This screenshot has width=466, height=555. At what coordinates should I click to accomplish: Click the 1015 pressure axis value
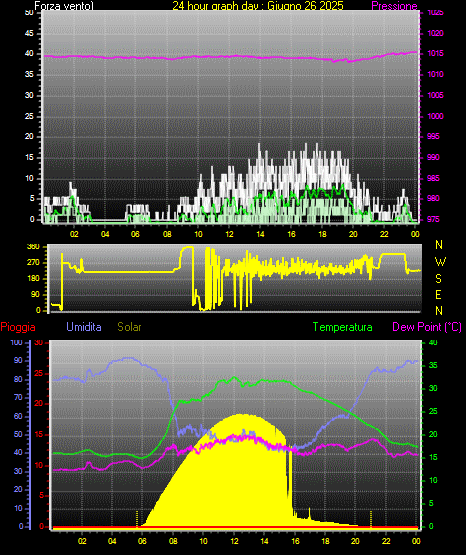(435, 53)
